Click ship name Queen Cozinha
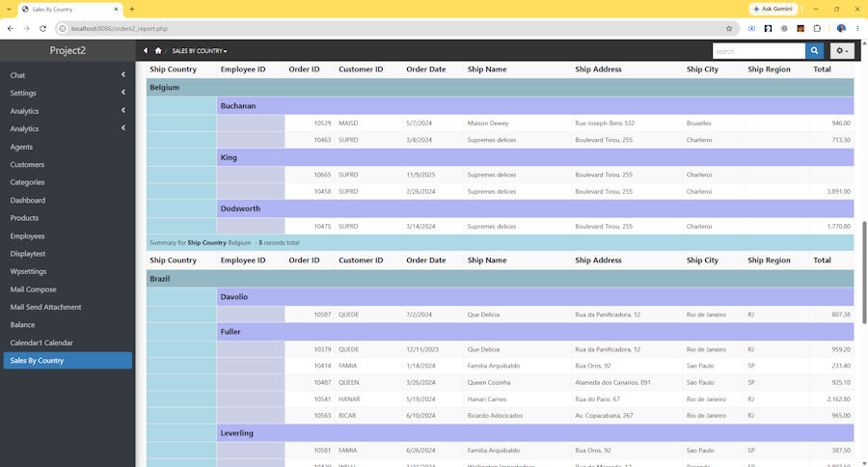 [x=489, y=382]
